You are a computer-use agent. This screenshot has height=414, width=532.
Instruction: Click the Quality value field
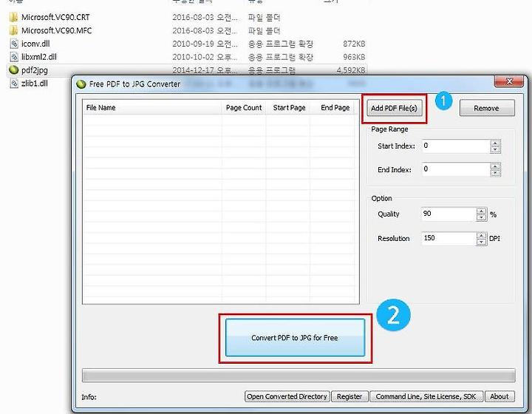(x=449, y=214)
